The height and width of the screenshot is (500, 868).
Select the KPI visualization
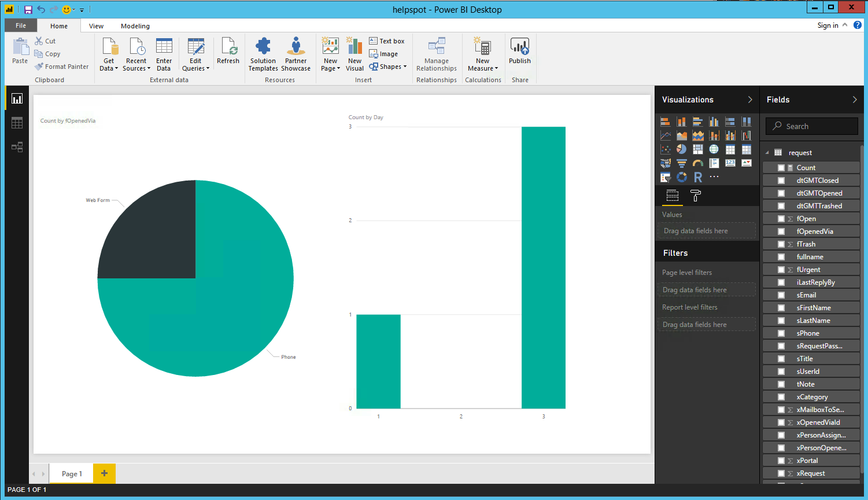point(747,163)
